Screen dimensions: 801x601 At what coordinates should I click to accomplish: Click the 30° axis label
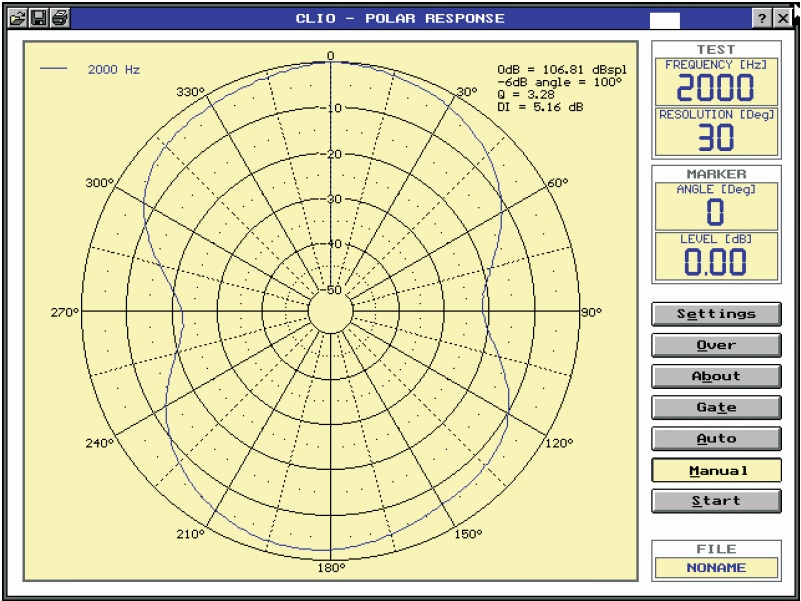466,92
